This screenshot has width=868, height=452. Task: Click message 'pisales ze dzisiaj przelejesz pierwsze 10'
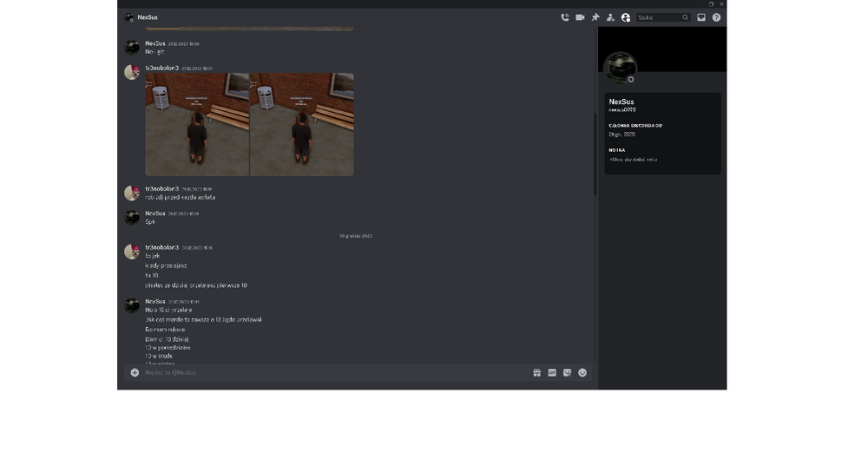[x=196, y=285]
